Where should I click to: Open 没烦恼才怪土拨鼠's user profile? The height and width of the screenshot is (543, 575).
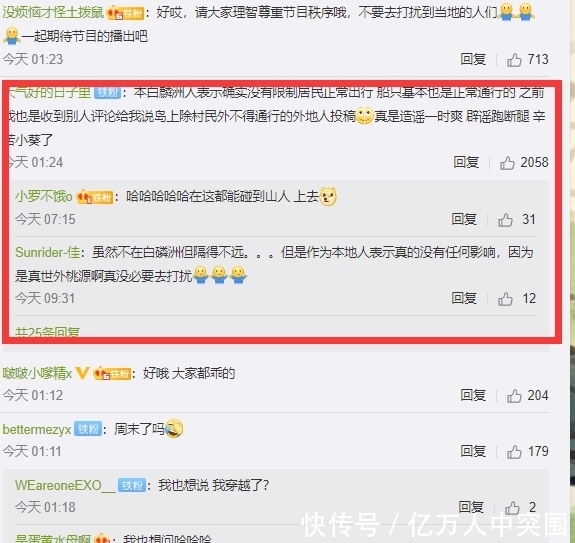pos(54,13)
